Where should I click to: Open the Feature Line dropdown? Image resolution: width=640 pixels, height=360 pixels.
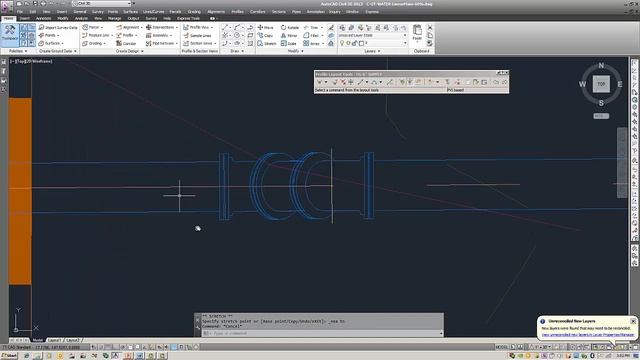point(97,36)
